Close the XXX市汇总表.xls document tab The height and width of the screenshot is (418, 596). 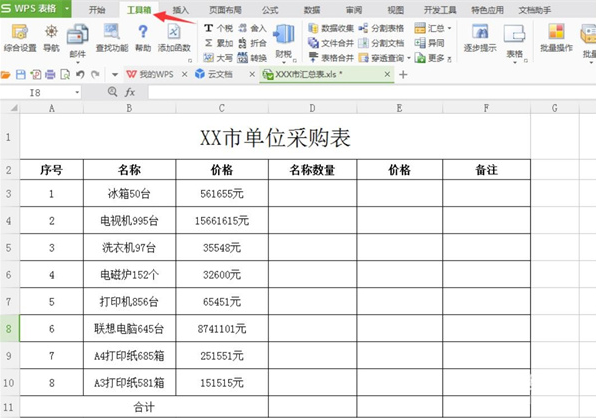click(387, 74)
